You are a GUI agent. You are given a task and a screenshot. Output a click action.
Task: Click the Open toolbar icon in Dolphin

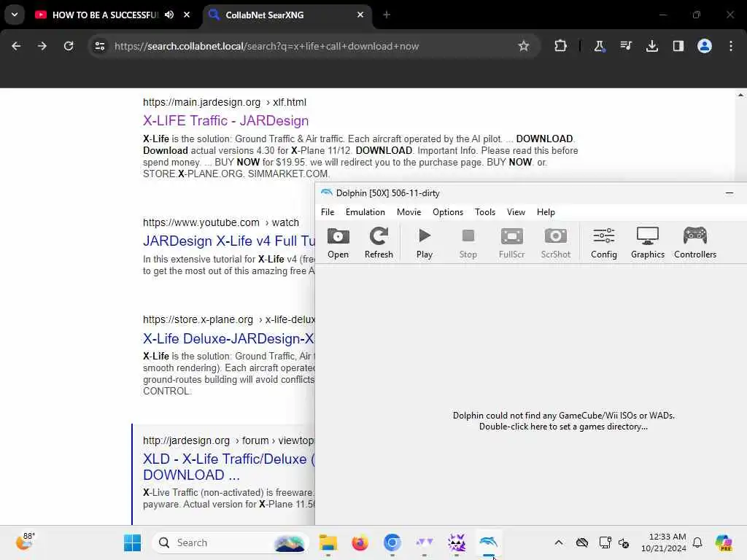click(x=338, y=243)
